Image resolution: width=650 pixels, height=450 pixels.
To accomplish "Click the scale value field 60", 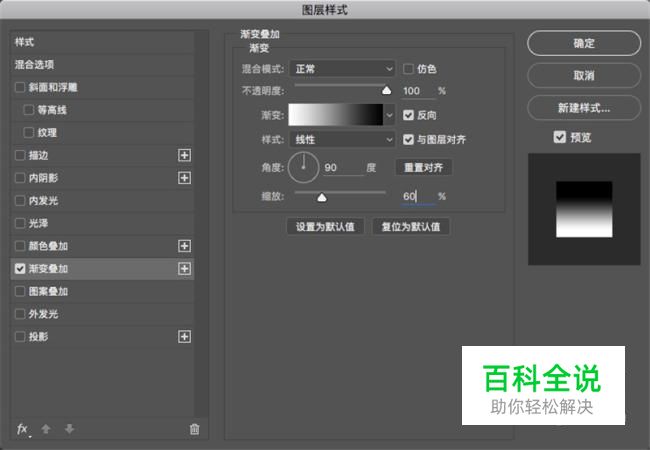I will [x=418, y=196].
